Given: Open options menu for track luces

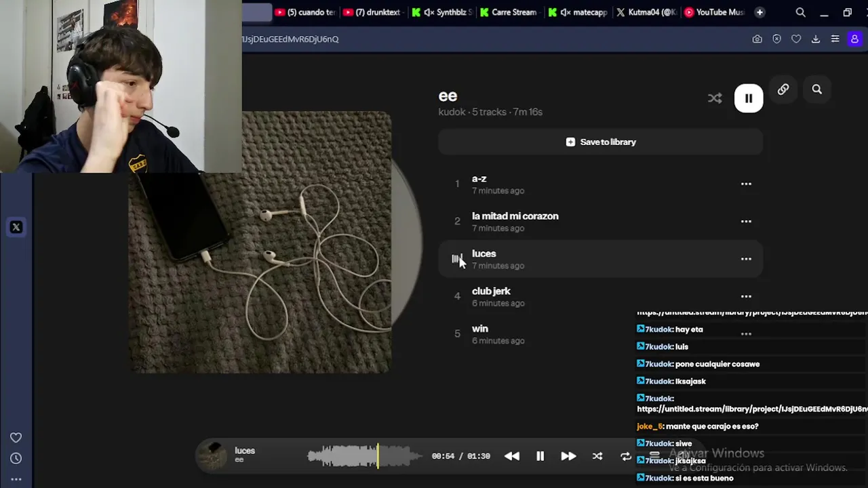Looking at the screenshot, I should [746, 259].
